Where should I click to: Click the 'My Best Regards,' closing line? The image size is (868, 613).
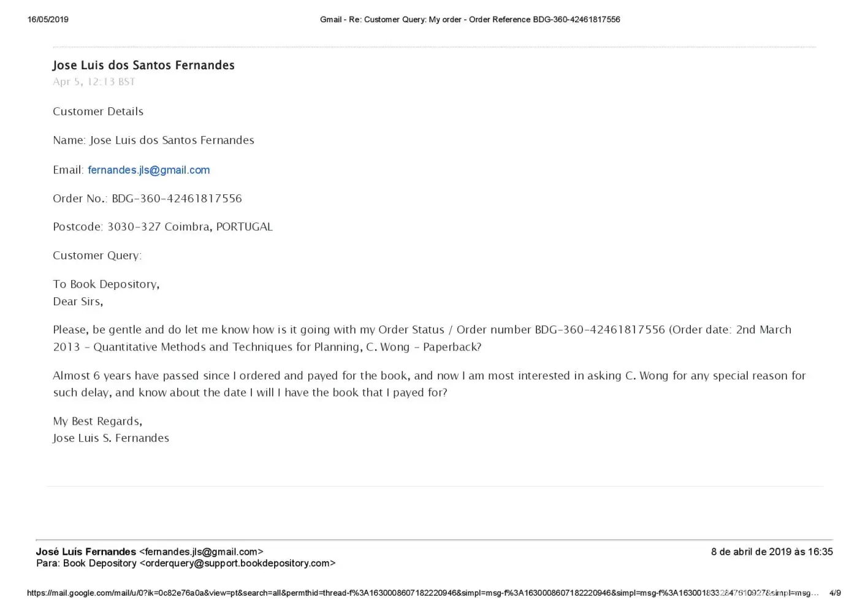(x=97, y=421)
